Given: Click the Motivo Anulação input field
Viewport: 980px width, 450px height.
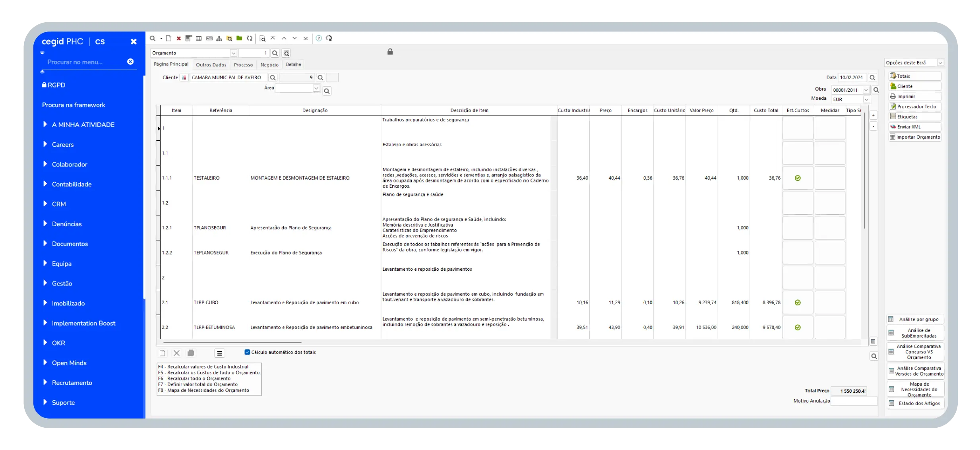Looking at the screenshot, I should coord(854,401).
